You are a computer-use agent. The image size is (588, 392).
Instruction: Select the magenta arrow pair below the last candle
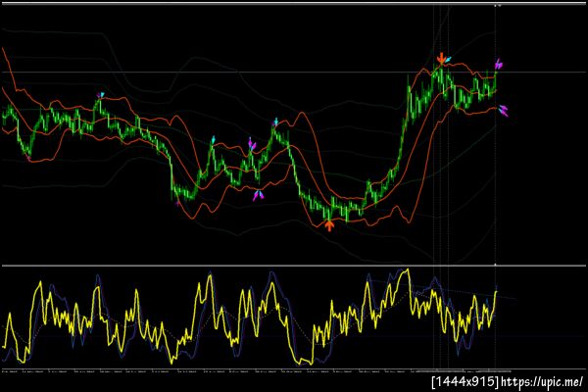coord(504,111)
